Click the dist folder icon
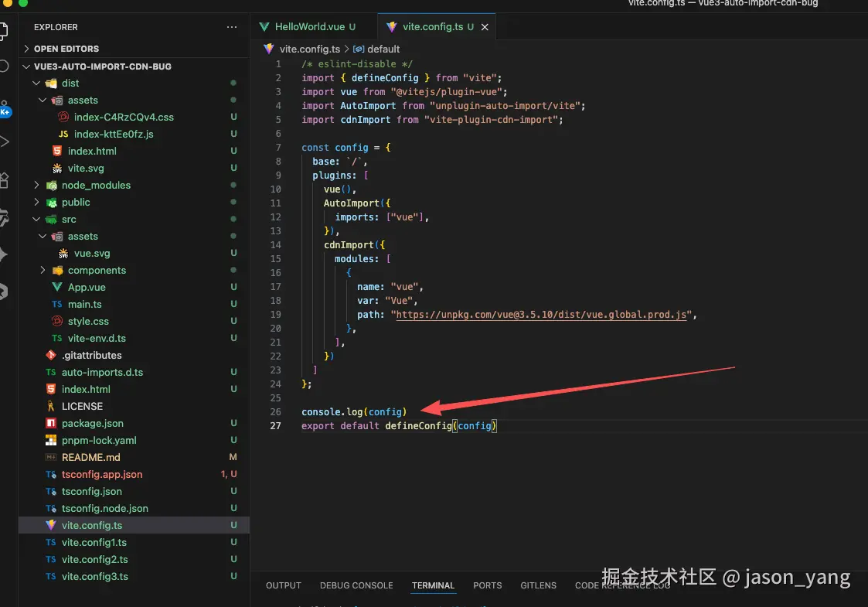 coord(52,84)
